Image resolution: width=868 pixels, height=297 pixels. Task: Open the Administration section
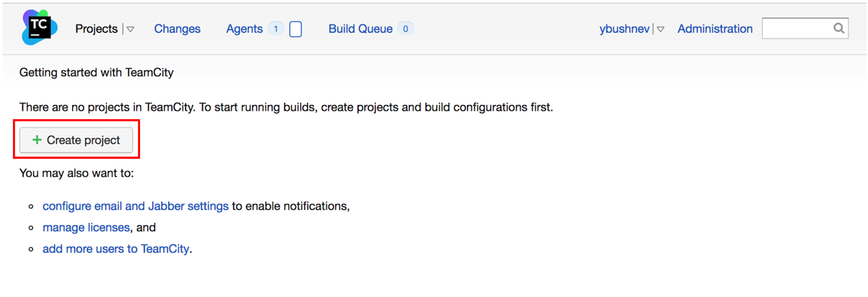[x=715, y=29]
